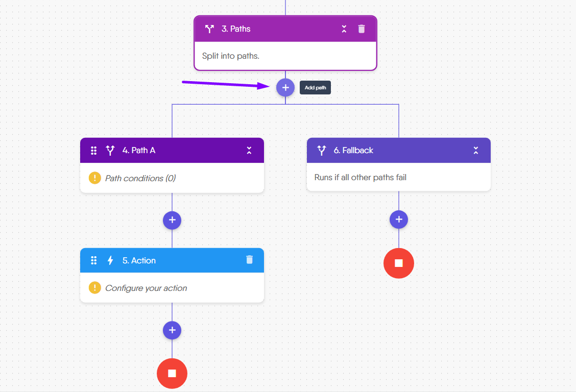Collapse the Path A branch
The width and height of the screenshot is (576, 392).
point(249,150)
